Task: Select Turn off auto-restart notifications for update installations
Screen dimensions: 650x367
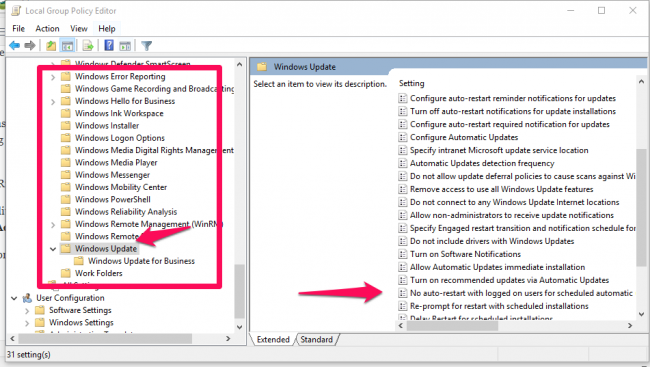Action: coord(513,111)
